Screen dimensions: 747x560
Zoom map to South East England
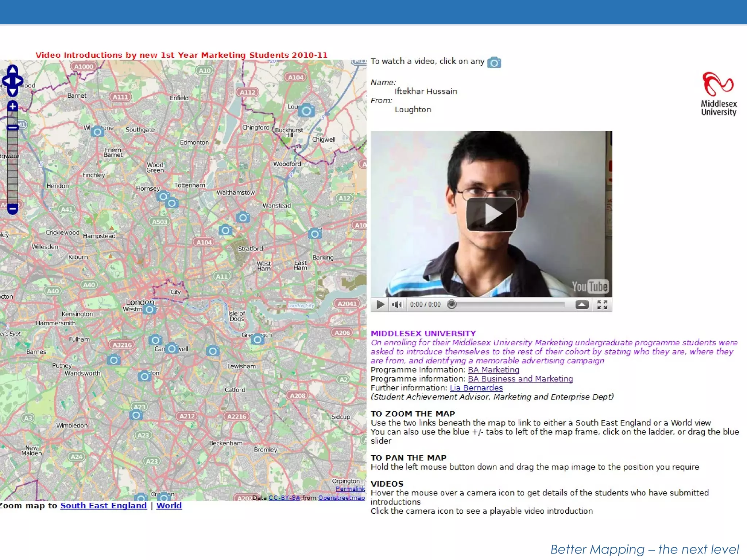pos(104,505)
